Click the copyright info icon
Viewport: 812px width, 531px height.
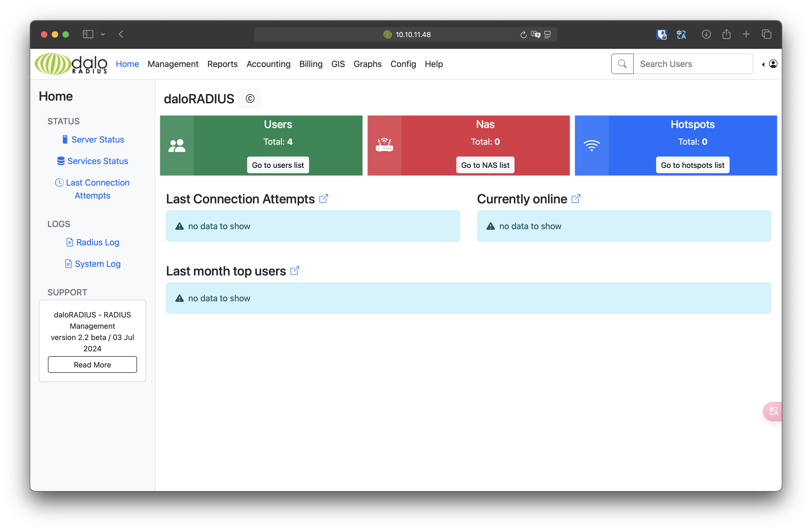click(x=250, y=98)
